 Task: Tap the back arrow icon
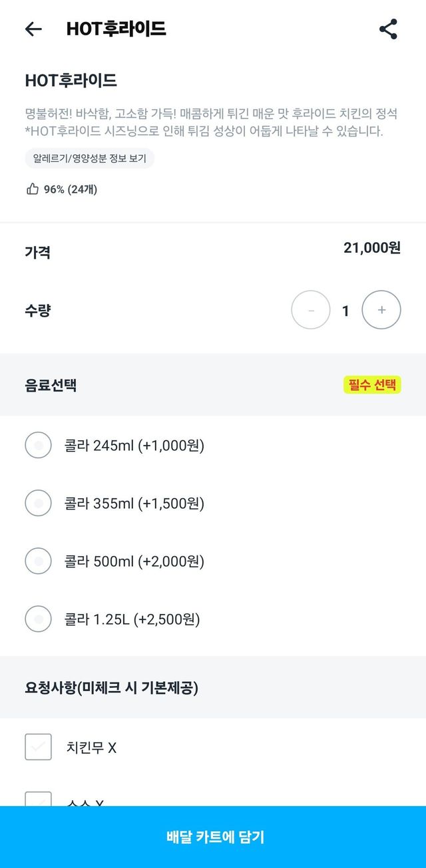pos(33,29)
